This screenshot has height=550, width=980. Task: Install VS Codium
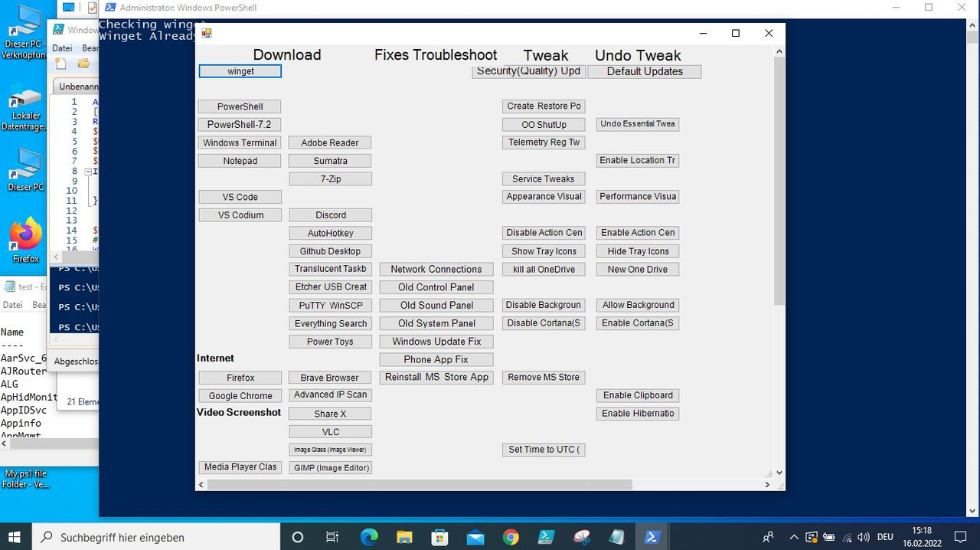240,215
